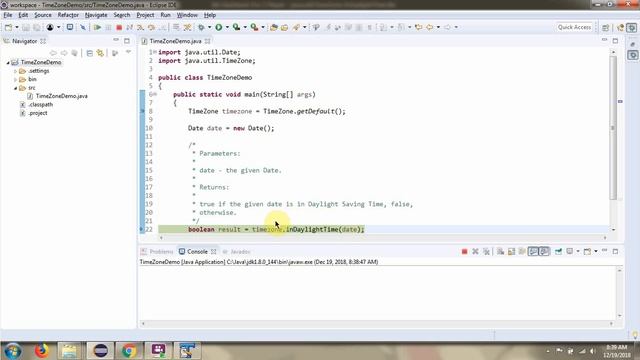Click the Resume debug icon
The image size is (640, 360).
click(97, 27)
